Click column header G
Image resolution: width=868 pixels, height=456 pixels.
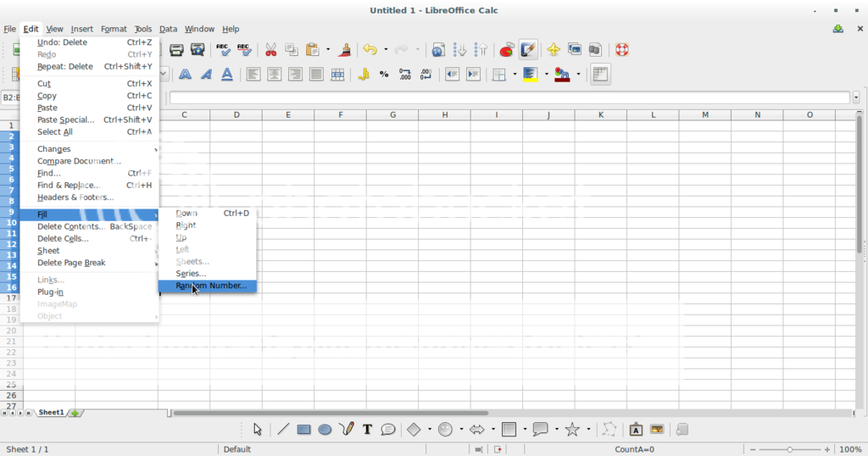point(392,114)
